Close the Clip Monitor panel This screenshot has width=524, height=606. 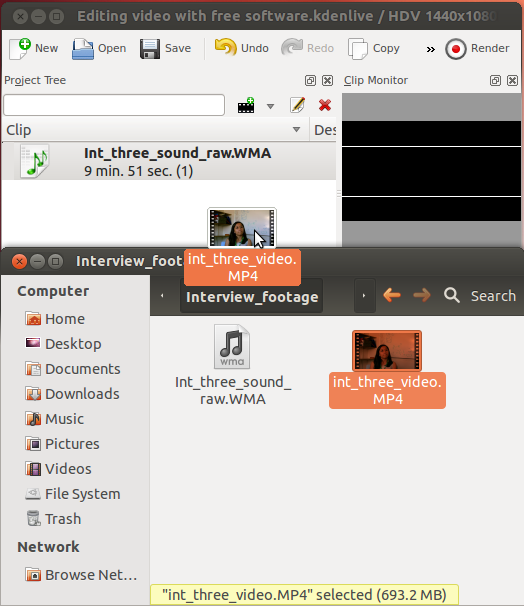point(512,80)
